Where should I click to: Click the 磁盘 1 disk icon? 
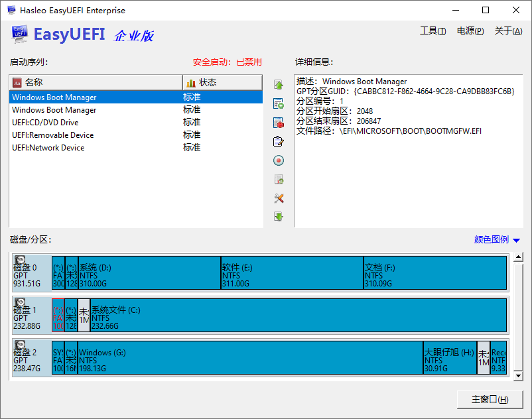coord(20,302)
